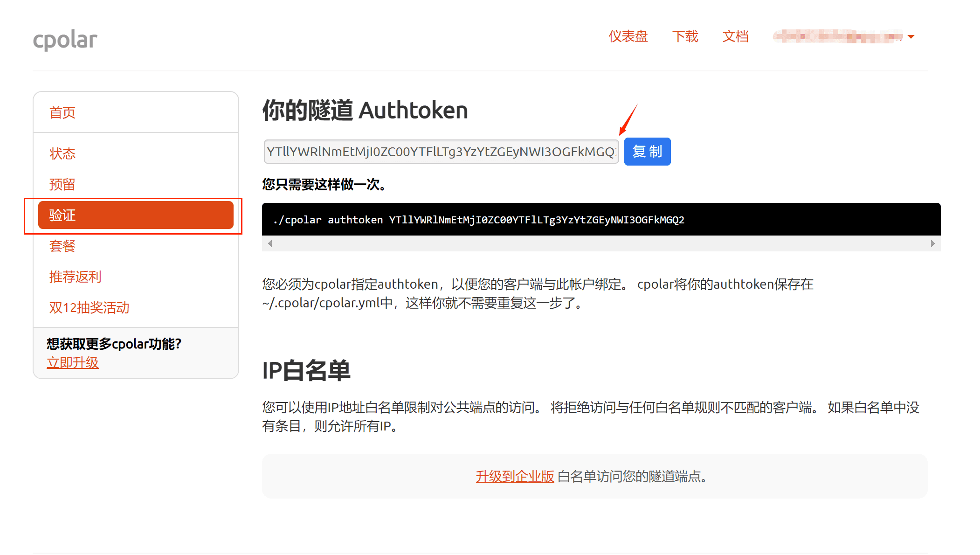
Task: Open 套餐 in sidebar
Action: point(62,246)
